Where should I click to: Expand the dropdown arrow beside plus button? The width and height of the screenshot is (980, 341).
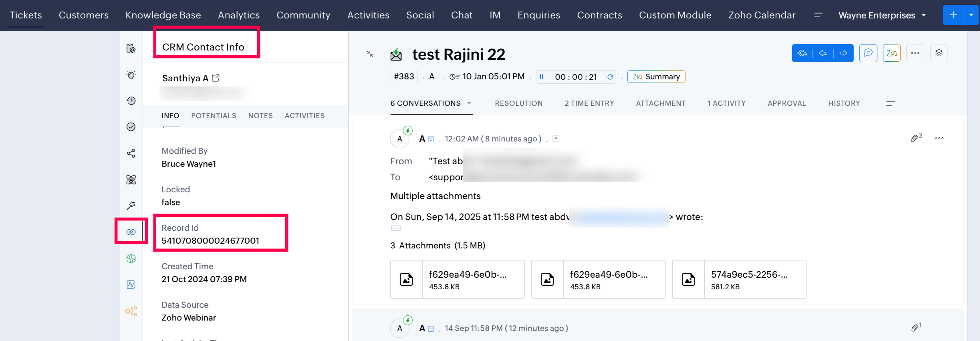click(972, 15)
